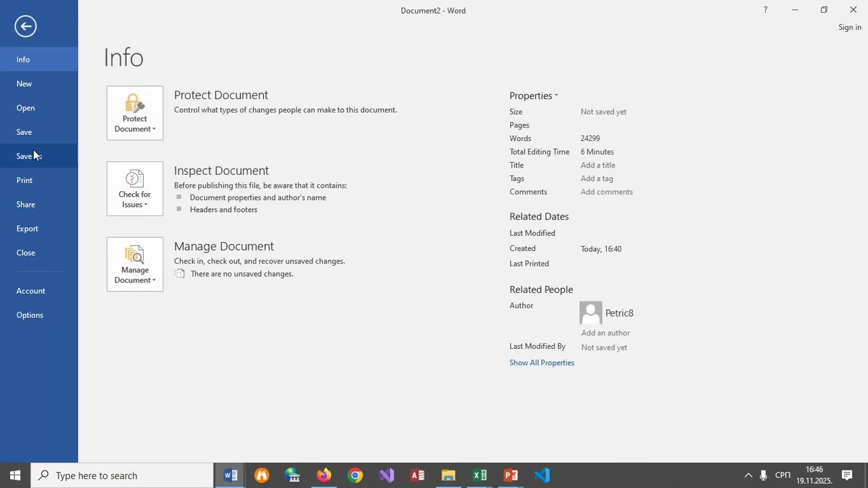Click the Add an author field
The image size is (868, 488).
[x=606, y=333]
